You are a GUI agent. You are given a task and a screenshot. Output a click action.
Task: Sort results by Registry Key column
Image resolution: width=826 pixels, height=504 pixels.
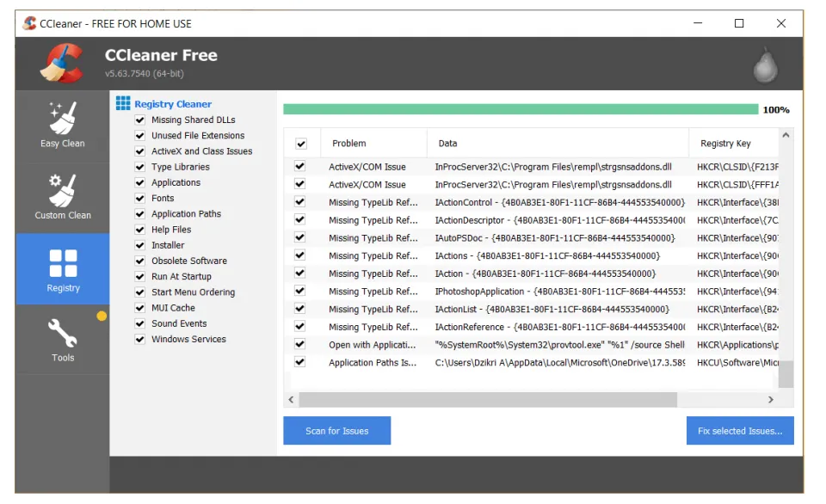point(734,144)
